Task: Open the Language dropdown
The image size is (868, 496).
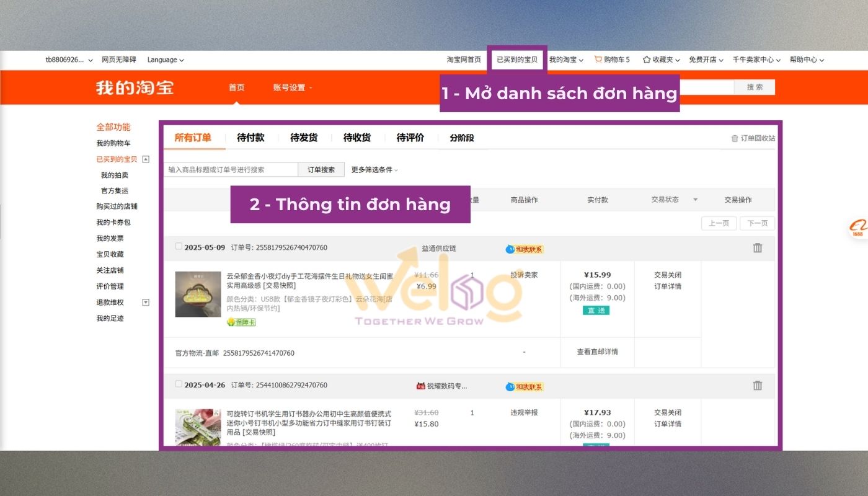Action: tap(166, 60)
